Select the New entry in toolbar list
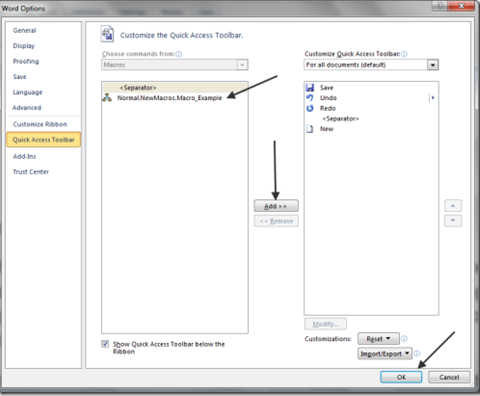480x396 pixels. tap(371, 129)
